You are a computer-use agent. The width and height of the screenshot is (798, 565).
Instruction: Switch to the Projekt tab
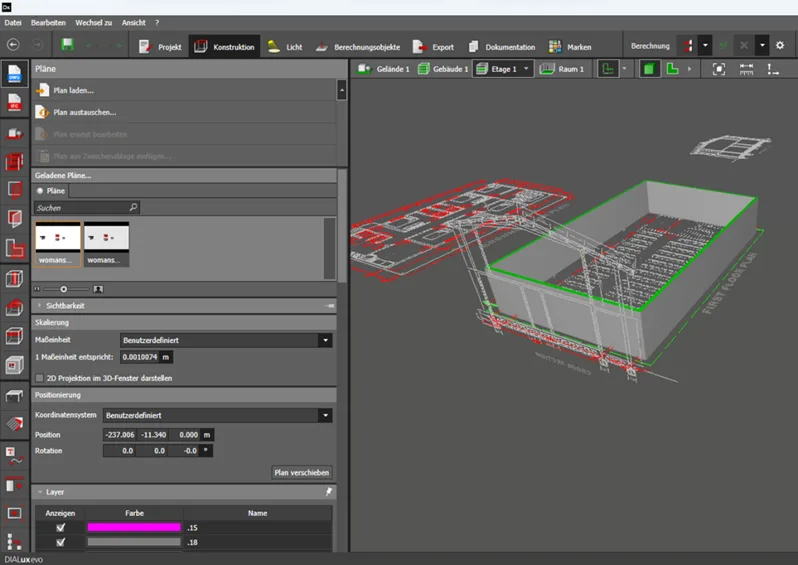pyautogui.click(x=159, y=47)
